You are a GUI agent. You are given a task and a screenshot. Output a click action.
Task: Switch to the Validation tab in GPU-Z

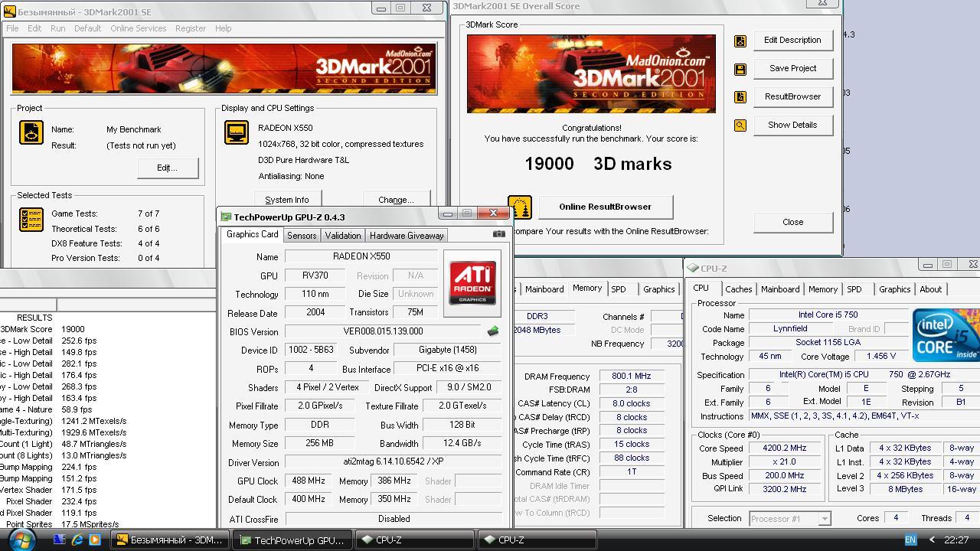[x=342, y=236]
